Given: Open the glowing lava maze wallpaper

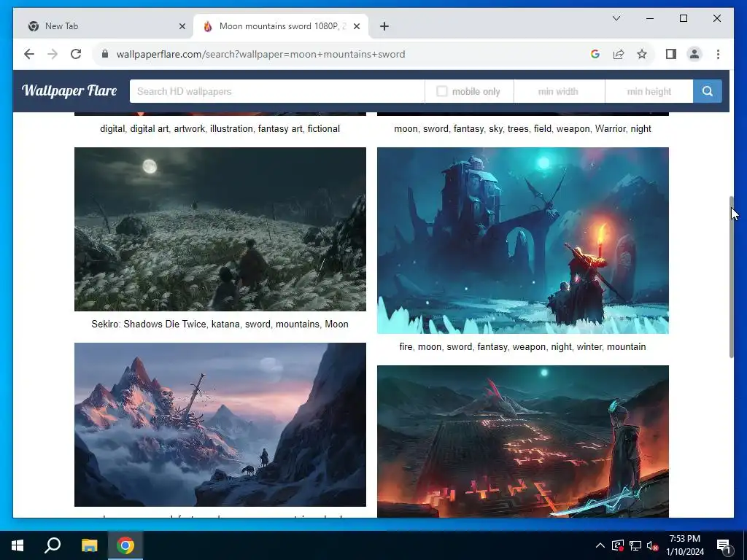Looking at the screenshot, I should click(x=522, y=441).
